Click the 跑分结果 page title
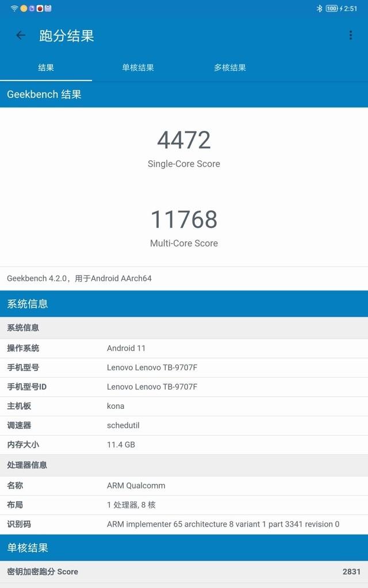Screen dimensions: 368x588 pyautogui.click(x=67, y=36)
